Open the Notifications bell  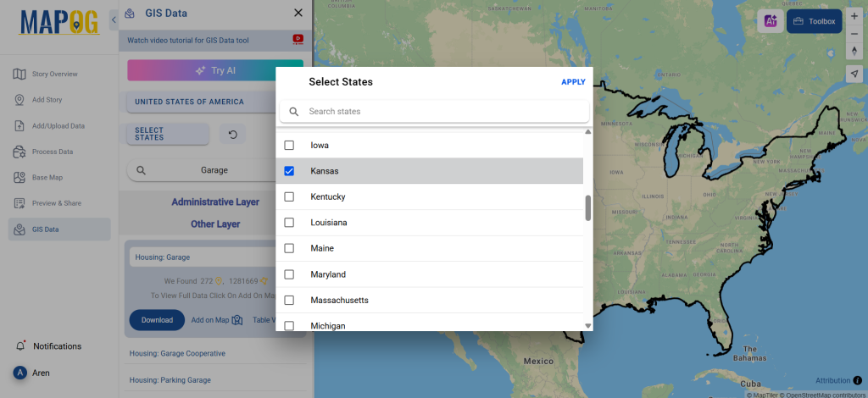point(20,345)
